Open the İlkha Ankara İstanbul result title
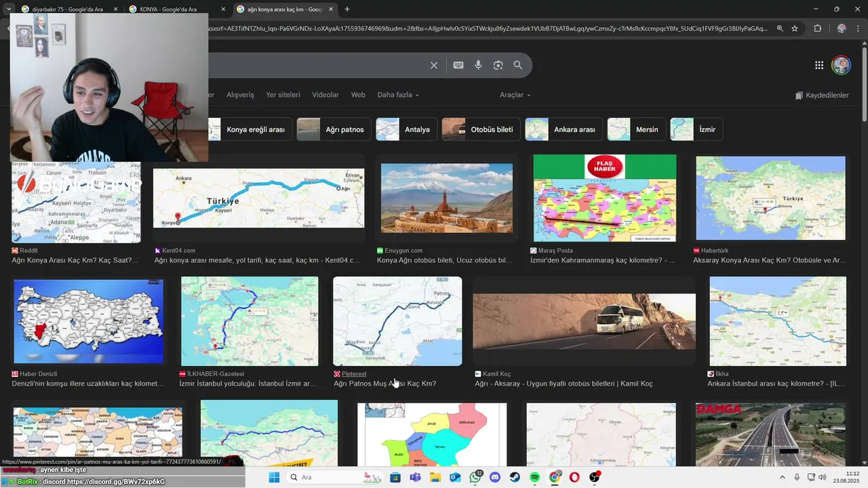This screenshot has height=488, width=868. 776,384
